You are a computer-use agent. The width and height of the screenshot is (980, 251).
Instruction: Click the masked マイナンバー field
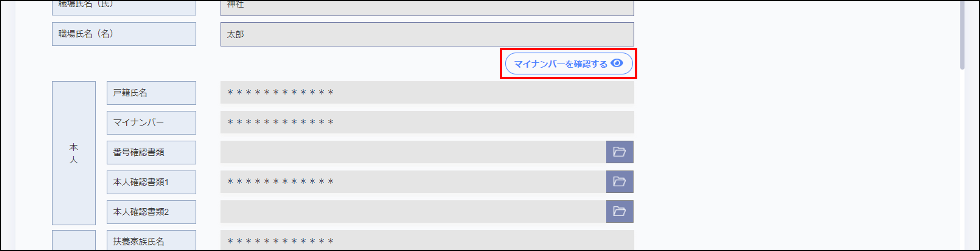pyautogui.click(x=427, y=122)
